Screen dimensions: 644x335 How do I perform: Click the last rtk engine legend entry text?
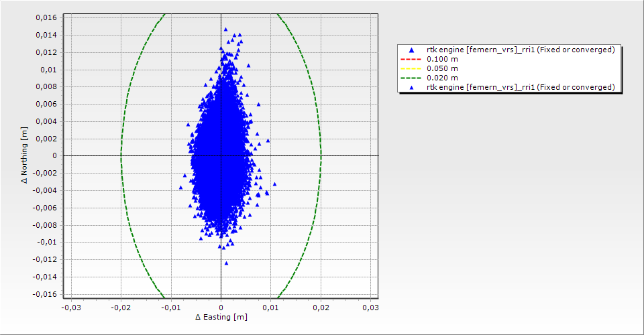tap(521, 87)
